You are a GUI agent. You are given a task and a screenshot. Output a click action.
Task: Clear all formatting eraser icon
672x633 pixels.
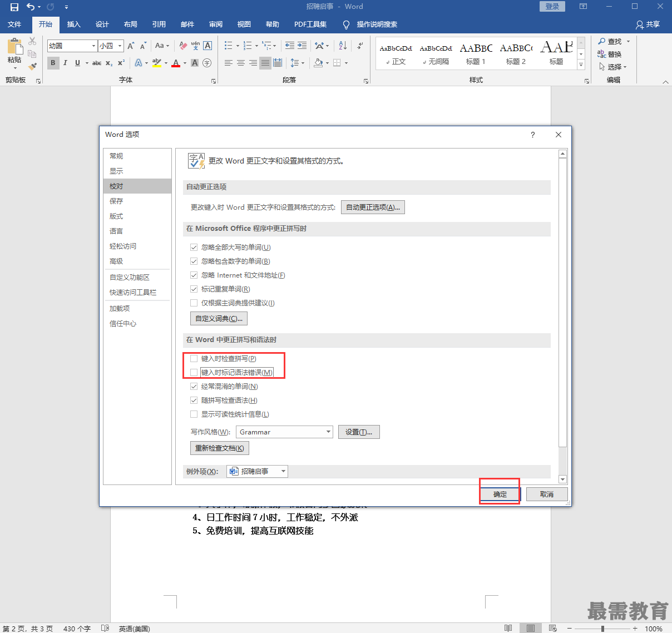coord(183,46)
